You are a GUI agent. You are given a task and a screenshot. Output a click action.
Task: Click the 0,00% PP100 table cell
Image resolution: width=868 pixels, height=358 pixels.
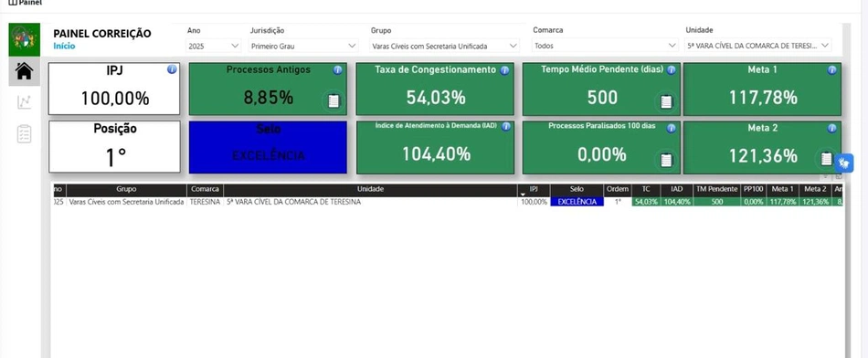754,202
